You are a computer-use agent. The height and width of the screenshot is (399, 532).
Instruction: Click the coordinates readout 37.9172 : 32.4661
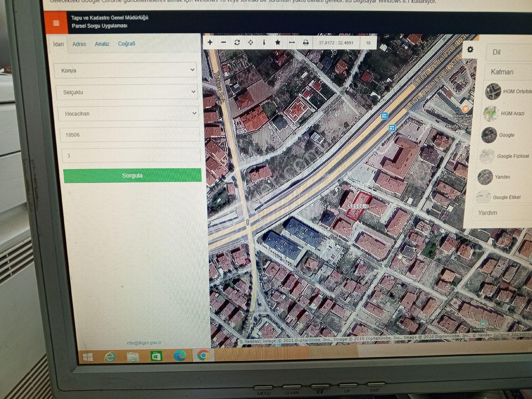point(336,43)
